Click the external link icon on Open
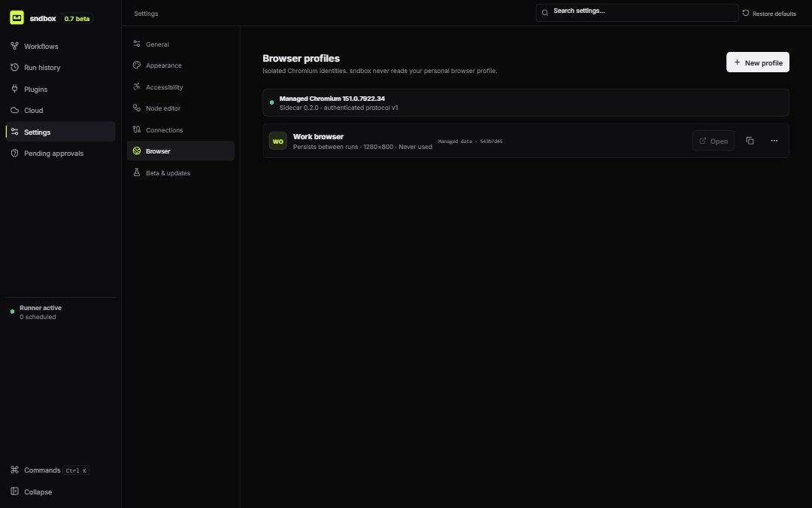The image size is (812, 508). click(x=703, y=141)
